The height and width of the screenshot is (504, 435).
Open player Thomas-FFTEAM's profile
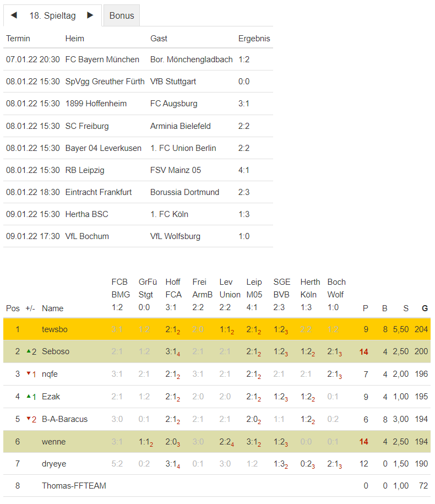pyautogui.click(x=74, y=486)
